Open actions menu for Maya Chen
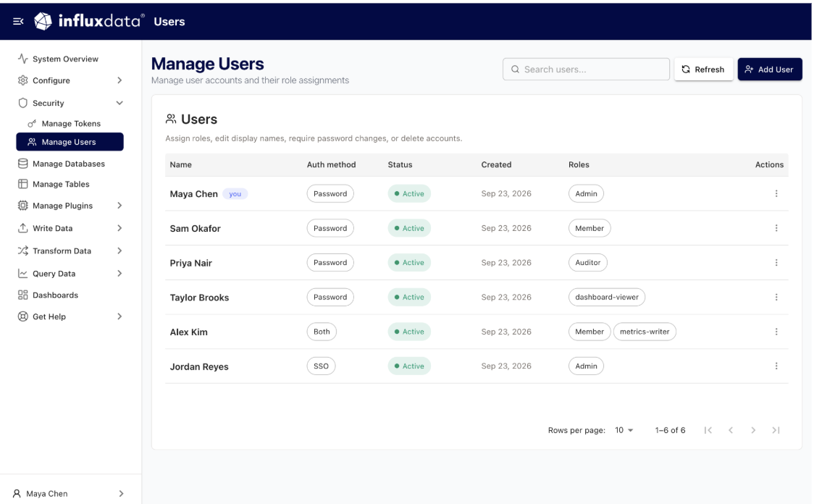Screen dimensions: 814x504 click(x=776, y=193)
